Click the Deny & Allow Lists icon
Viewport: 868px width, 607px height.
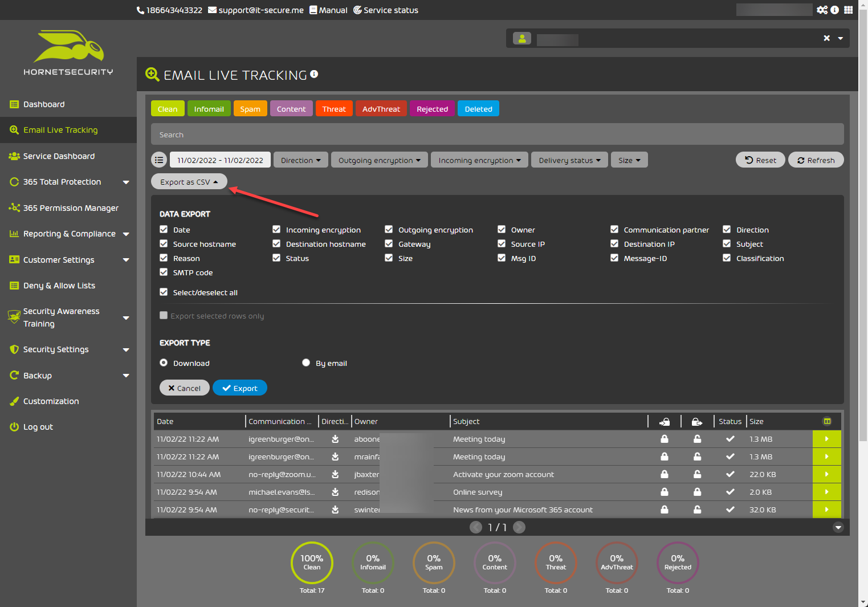point(14,286)
